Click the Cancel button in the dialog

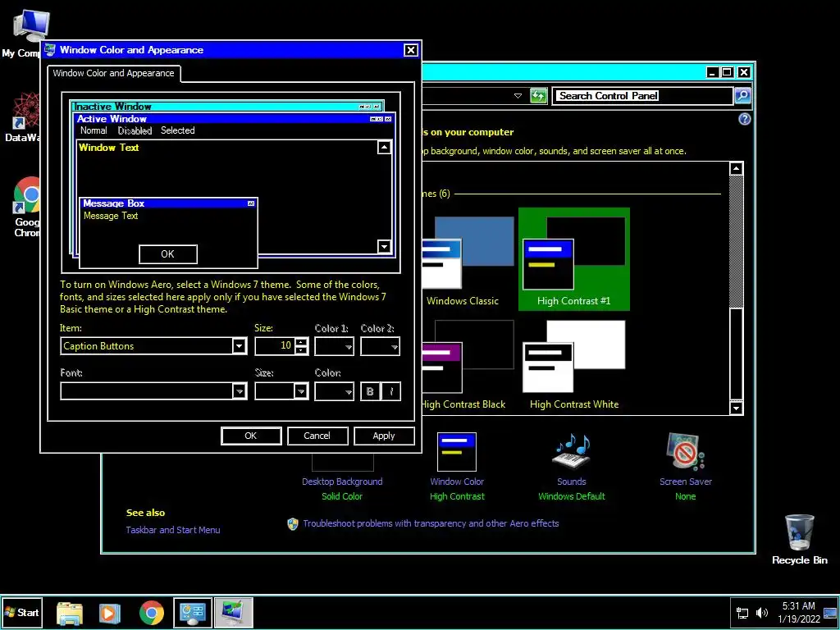click(317, 436)
